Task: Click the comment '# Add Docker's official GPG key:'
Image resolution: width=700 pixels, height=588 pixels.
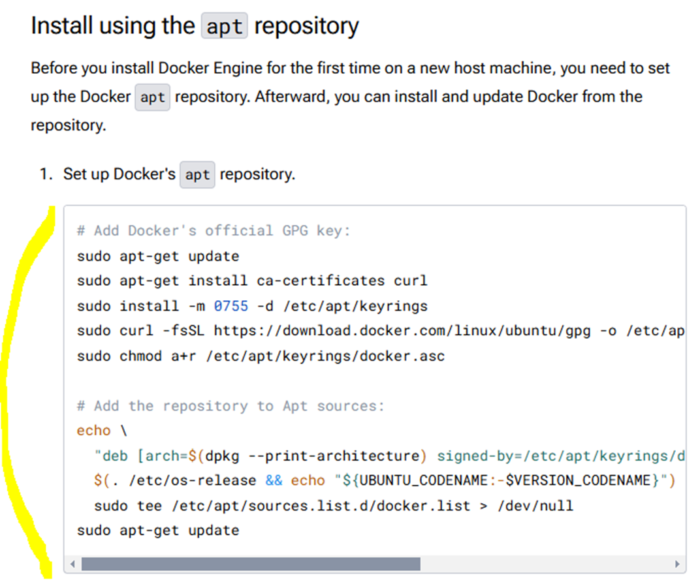Action: coord(214,230)
